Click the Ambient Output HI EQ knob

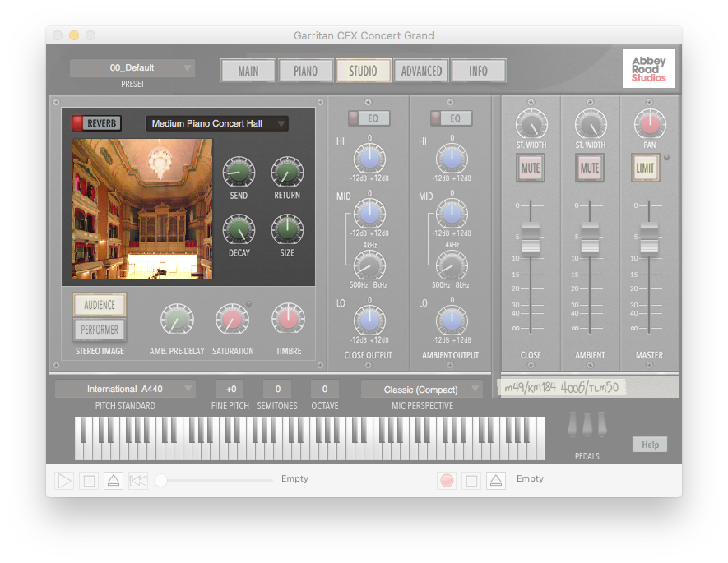pyautogui.click(x=452, y=158)
